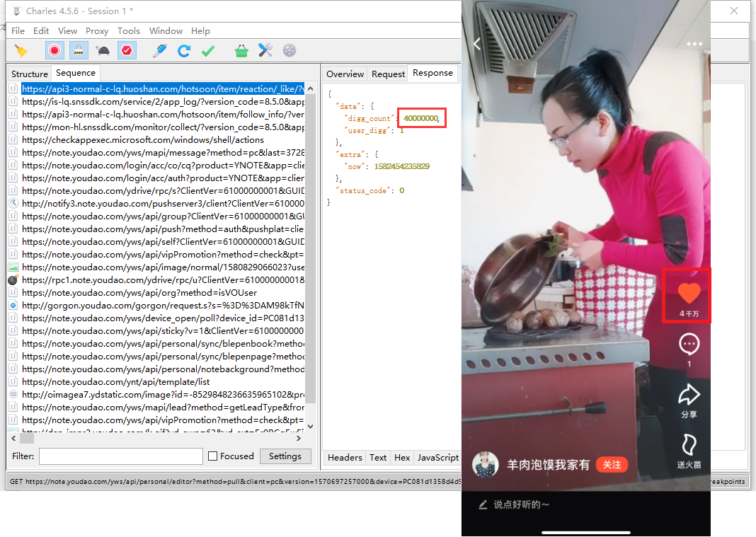Tap the uploader's round avatar

485,464
